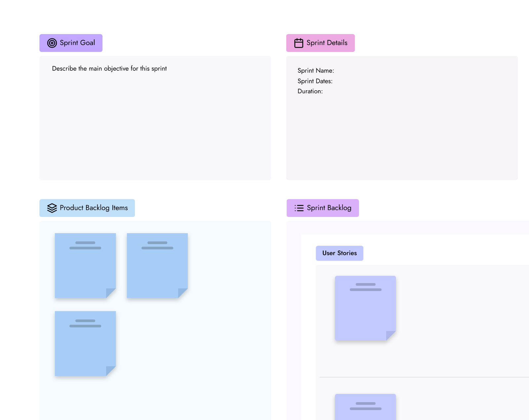Select the blue sticky note in second row

pos(85,344)
